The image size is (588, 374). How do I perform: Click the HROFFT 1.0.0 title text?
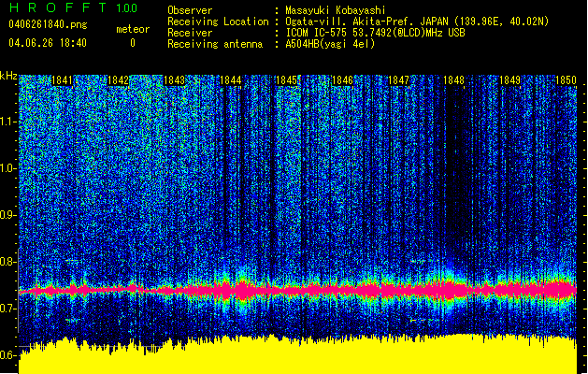click(74, 7)
